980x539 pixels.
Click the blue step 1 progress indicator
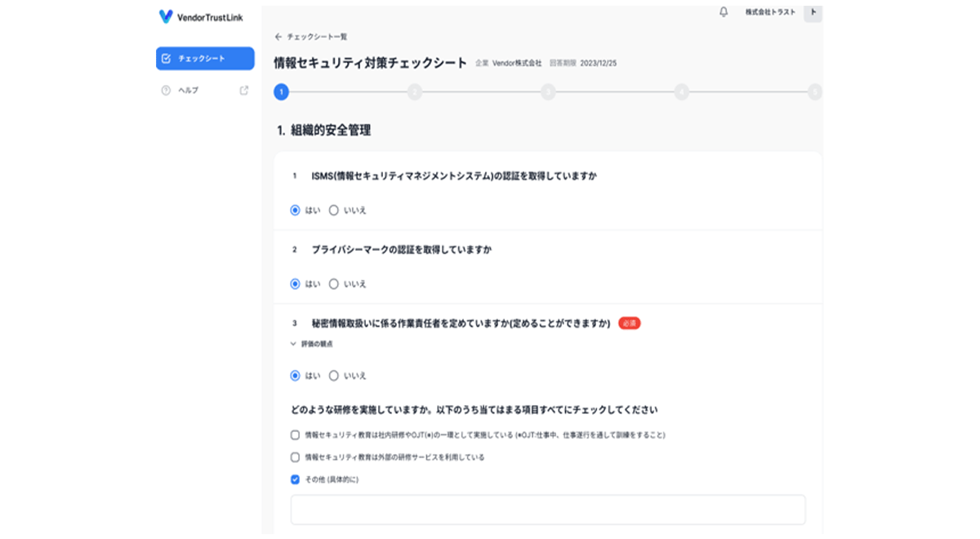[x=281, y=93]
